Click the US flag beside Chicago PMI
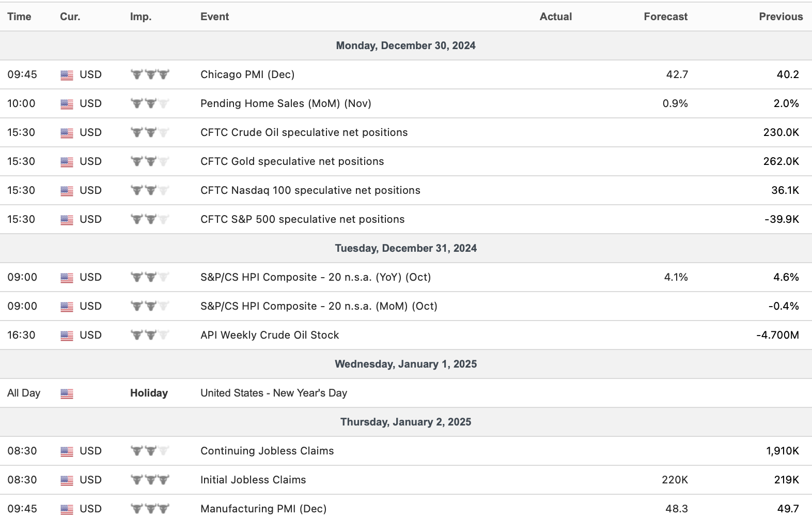Image resolution: width=812 pixels, height=517 pixels. point(67,75)
